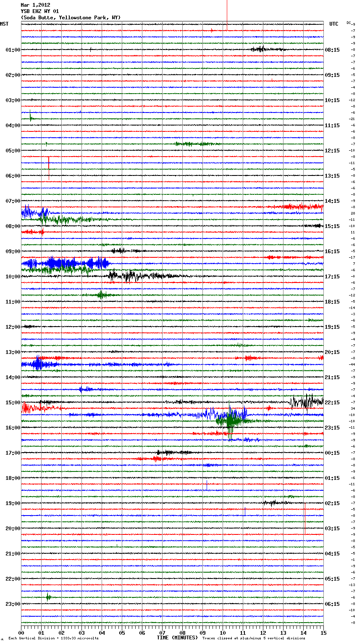This screenshot has width=357, height=644.
Task: Click the '08:15' UTC row label
Action: [332, 50]
